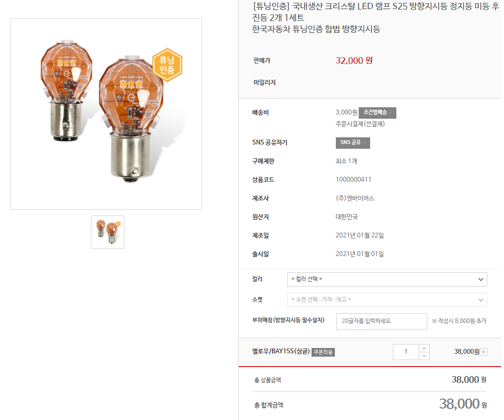Screen dimensions: 504x420
Task: Click the 32,000 원 sale price
Action: tap(354, 61)
